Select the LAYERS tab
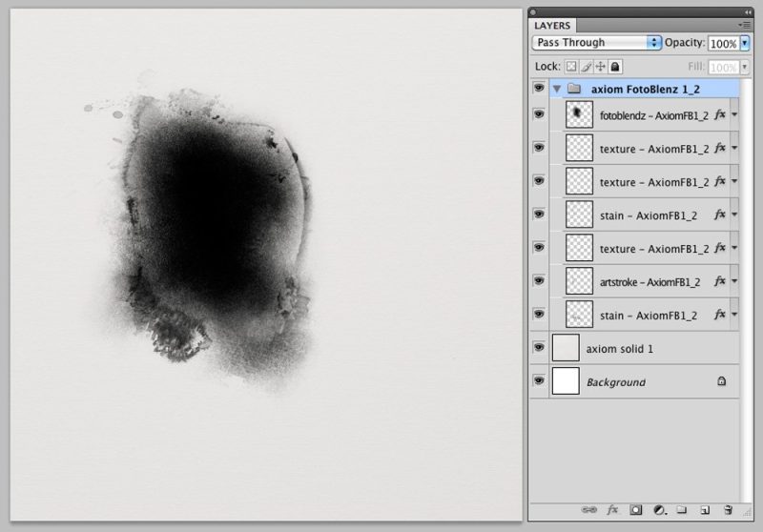The height and width of the screenshot is (532, 763). tap(552, 26)
